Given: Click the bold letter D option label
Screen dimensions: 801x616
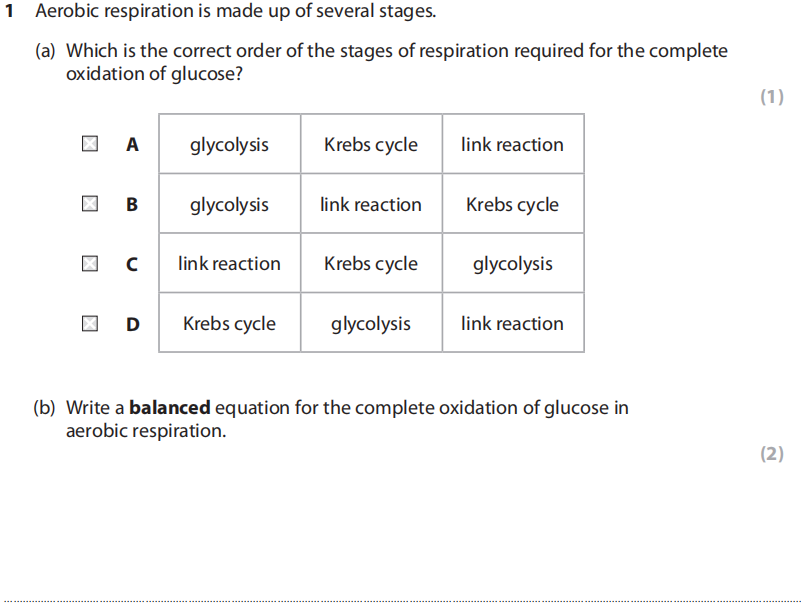Looking at the screenshot, I should [x=132, y=324].
